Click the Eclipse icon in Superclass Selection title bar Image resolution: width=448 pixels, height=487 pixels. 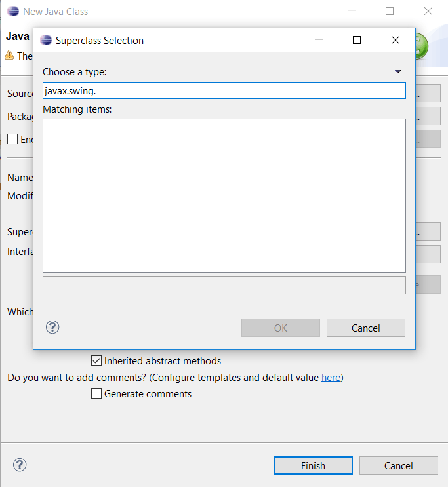46,40
